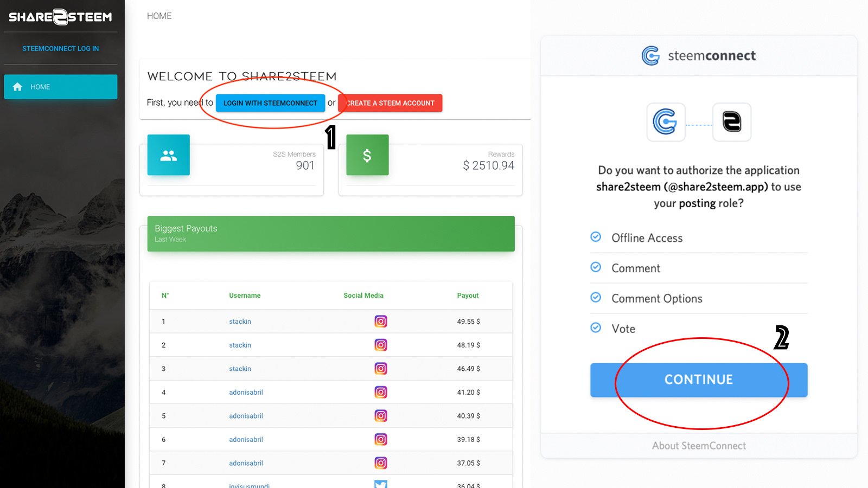Click the $ 2510.94 rewards amount

coord(488,165)
